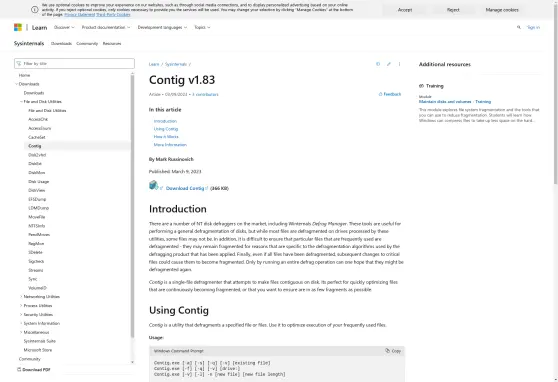Image resolution: width=558 pixels, height=382 pixels.
Task: Expand the System Information node
Action: click(x=21, y=323)
